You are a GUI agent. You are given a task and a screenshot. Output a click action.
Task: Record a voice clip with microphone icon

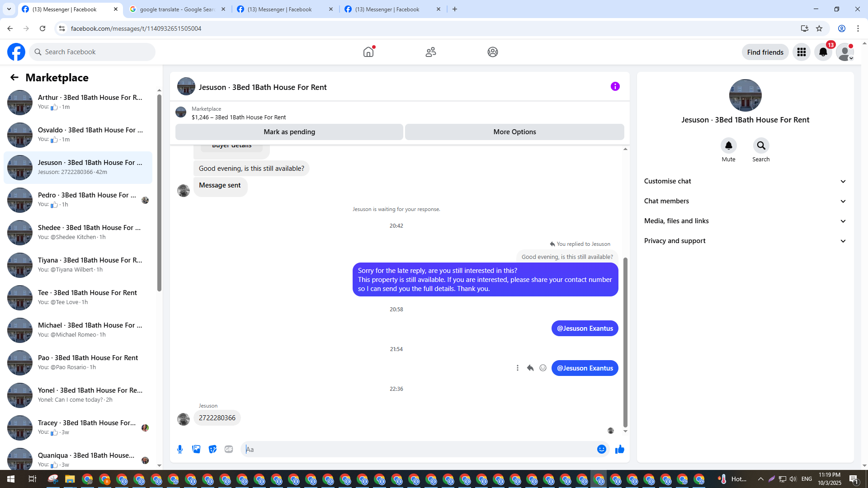180,449
